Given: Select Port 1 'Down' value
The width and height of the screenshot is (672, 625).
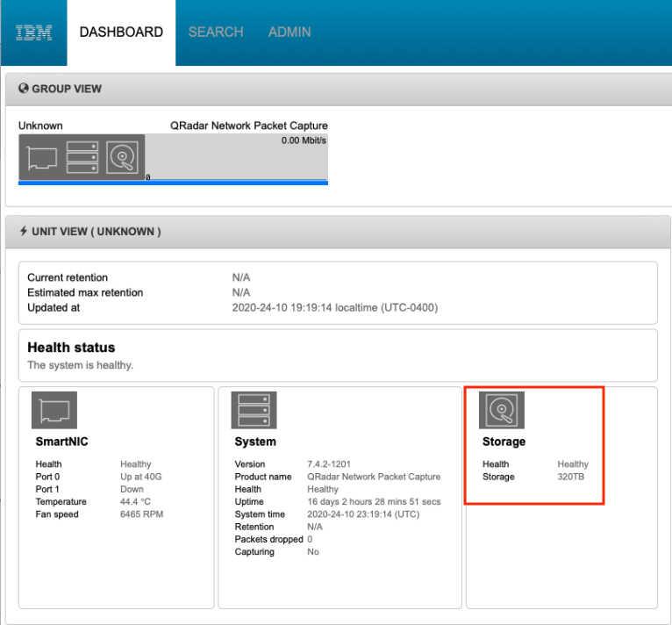Looking at the screenshot, I should click(x=132, y=489).
